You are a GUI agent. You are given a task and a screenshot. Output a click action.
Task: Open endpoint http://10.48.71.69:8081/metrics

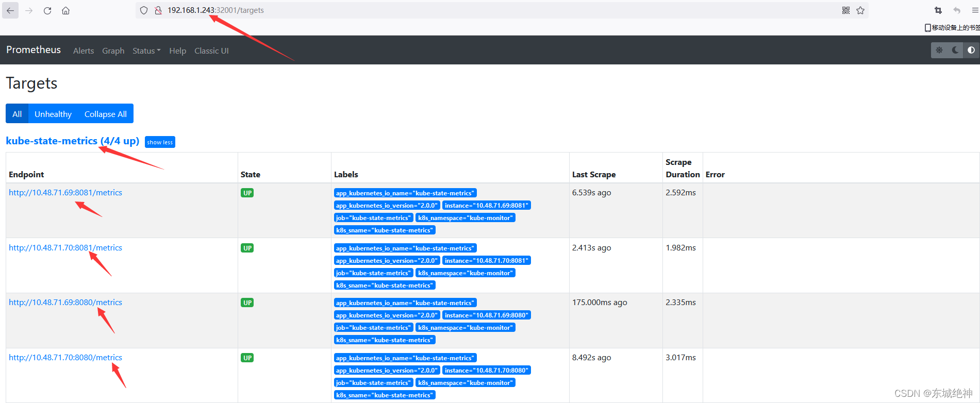pyautogui.click(x=65, y=192)
